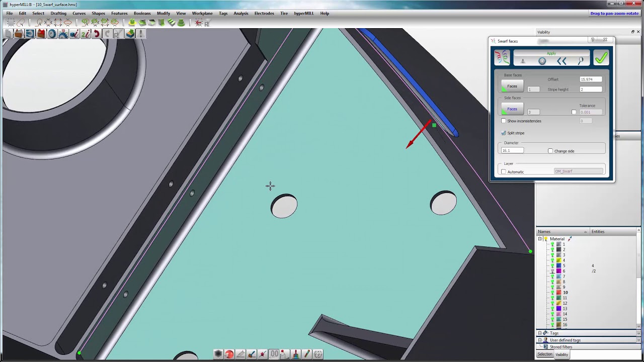Click the red undo arrow icon

(96, 34)
